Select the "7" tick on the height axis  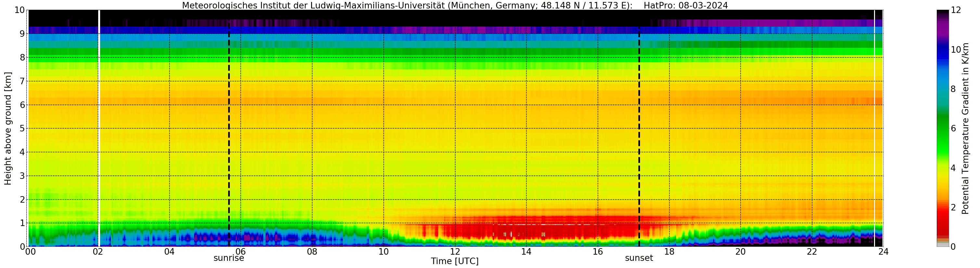click(x=22, y=81)
